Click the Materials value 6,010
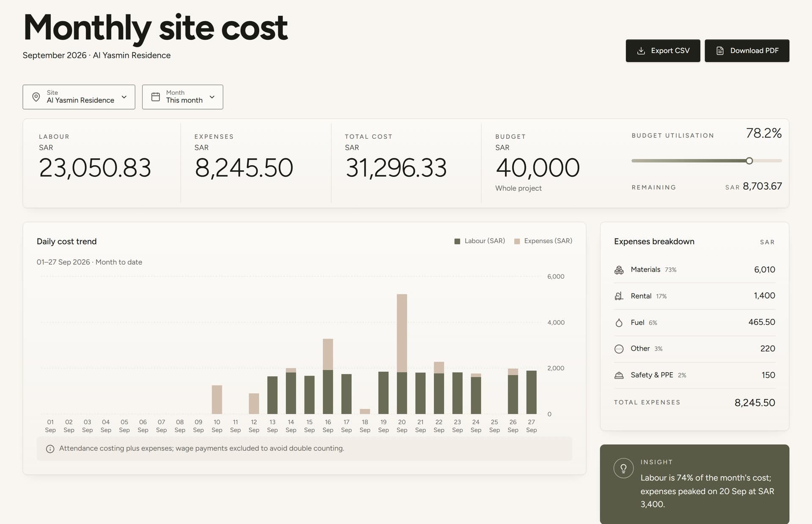 tap(765, 269)
